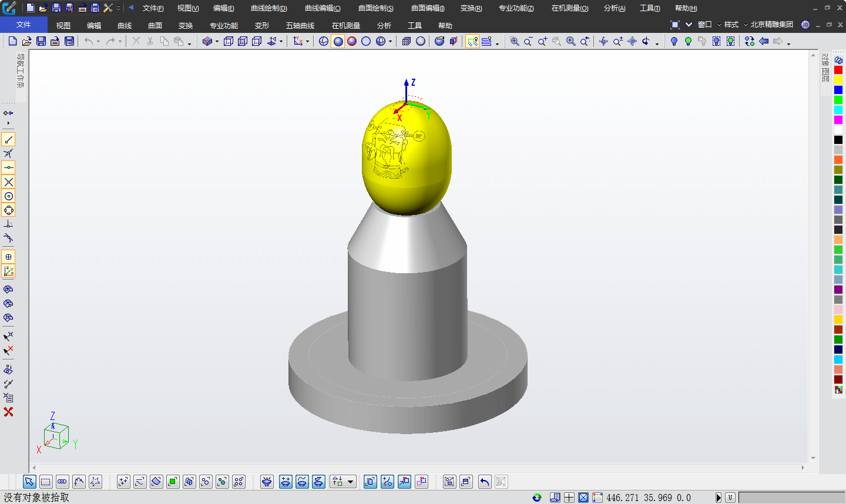
Task: Click the Undo arrow icon
Action: [89, 41]
